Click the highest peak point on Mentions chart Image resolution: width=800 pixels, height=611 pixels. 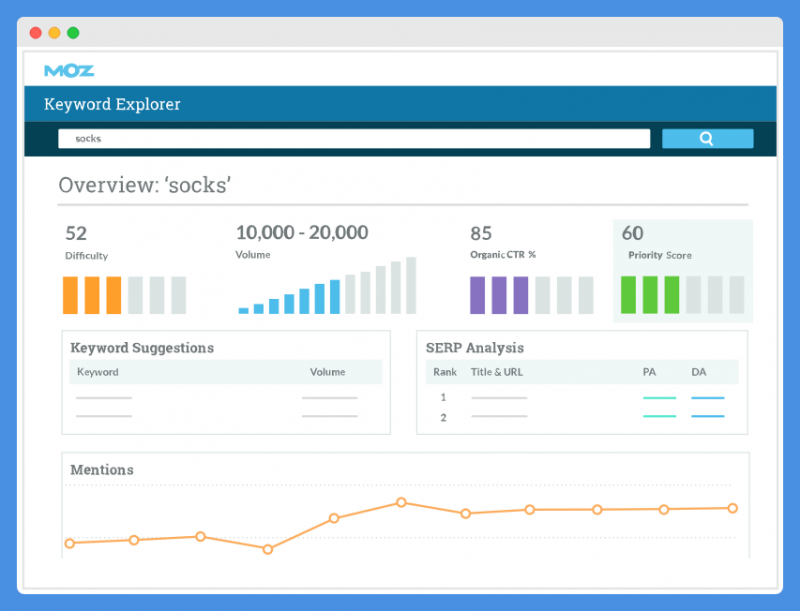(401, 502)
